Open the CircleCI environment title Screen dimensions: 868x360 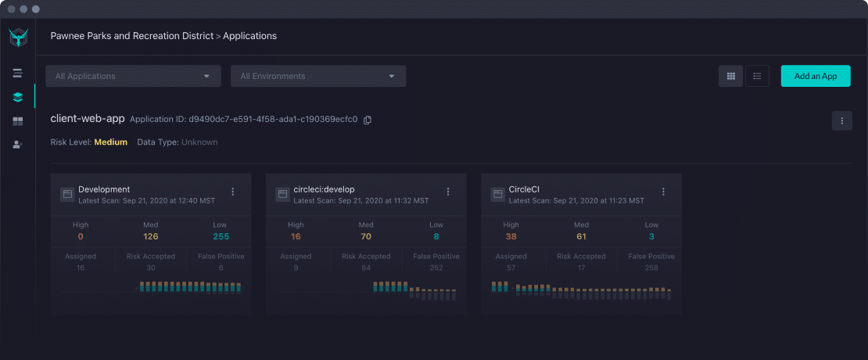tap(524, 189)
